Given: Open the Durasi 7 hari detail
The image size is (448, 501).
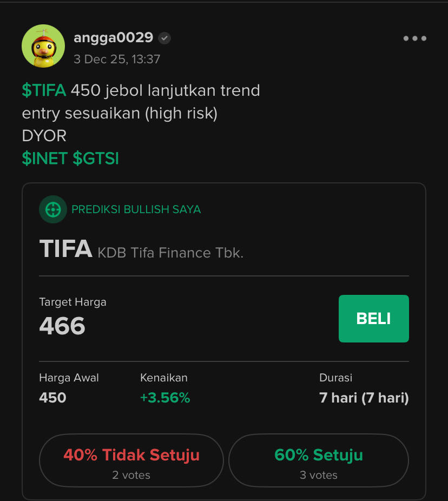Looking at the screenshot, I should (x=364, y=397).
